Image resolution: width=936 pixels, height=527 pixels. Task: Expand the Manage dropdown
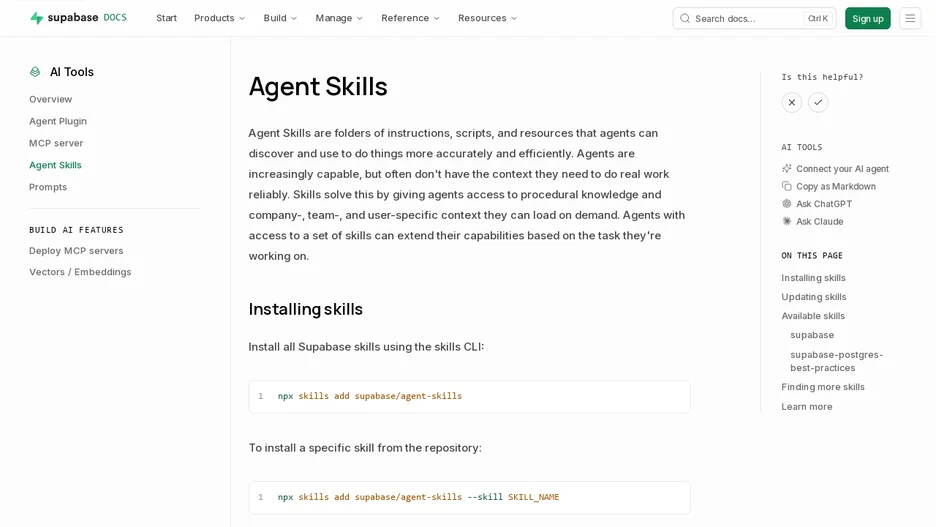point(338,18)
